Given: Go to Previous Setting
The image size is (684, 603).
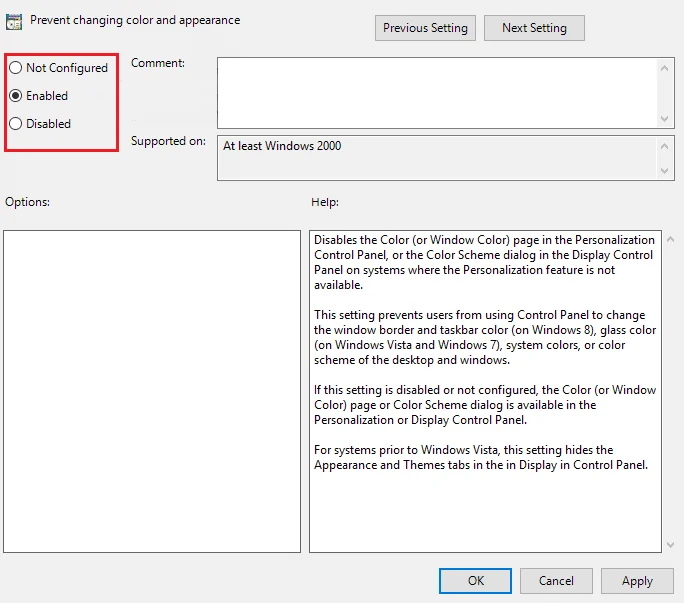Looking at the screenshot, I should pos(425,28).
